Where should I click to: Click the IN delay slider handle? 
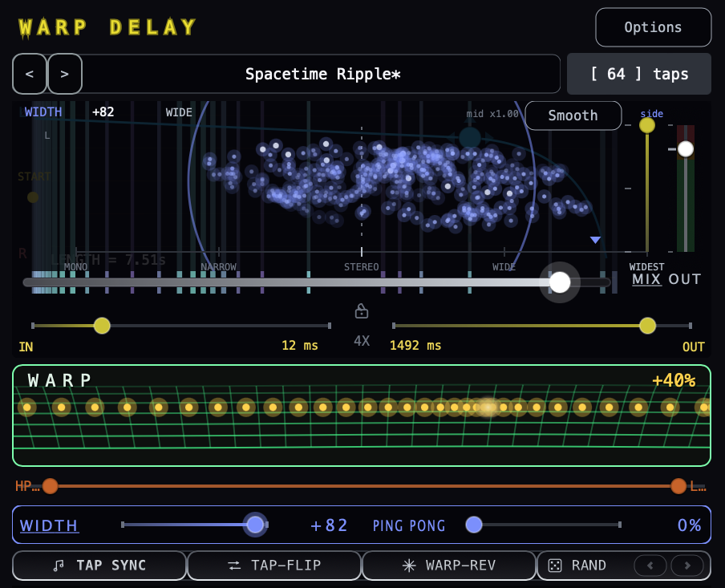[x=102, y=326]
